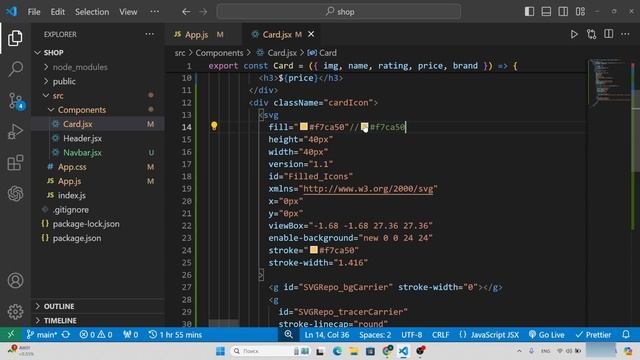Click the Windows Start button in taskbar
640x360 pixels.
click(x=220, y=351)
